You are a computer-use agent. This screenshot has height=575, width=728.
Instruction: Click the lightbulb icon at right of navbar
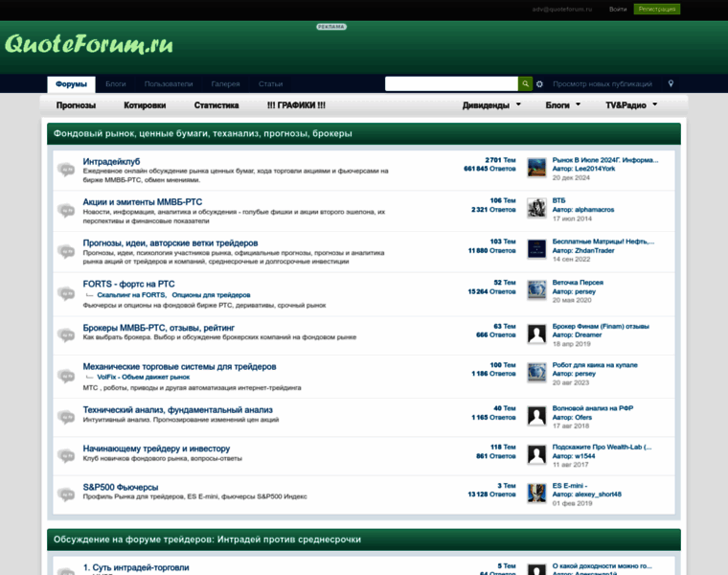[671, 83]
